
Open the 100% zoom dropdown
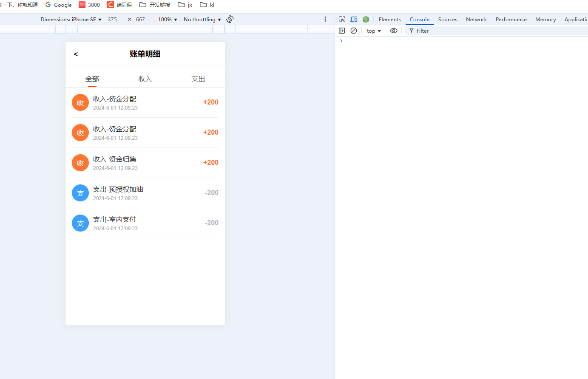168,19
